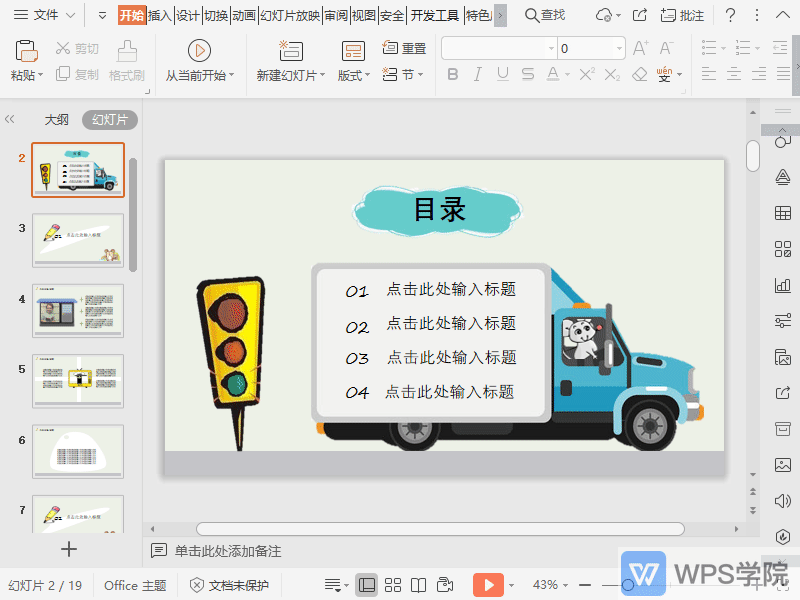Screen dimensions: 800x600
Task: Toggle italic formatting
Action: click(477, 73)
